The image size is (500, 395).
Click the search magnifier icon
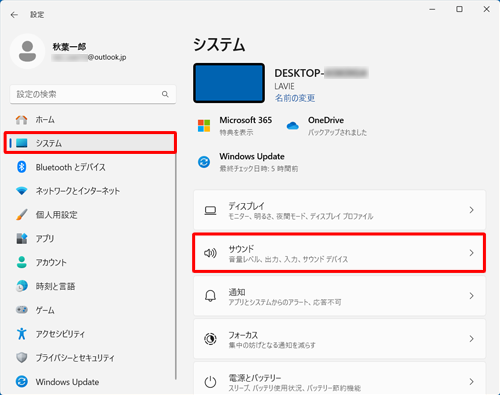click(165, 94)
